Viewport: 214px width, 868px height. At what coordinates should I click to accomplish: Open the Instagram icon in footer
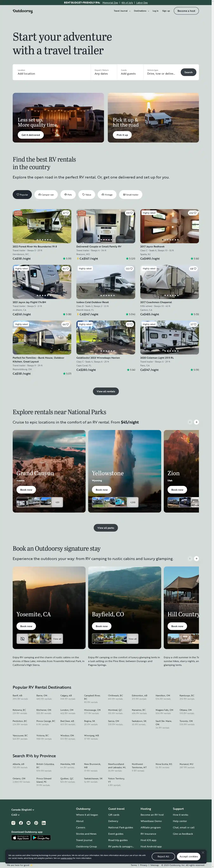pyautogui.click(x=13, y=822)
